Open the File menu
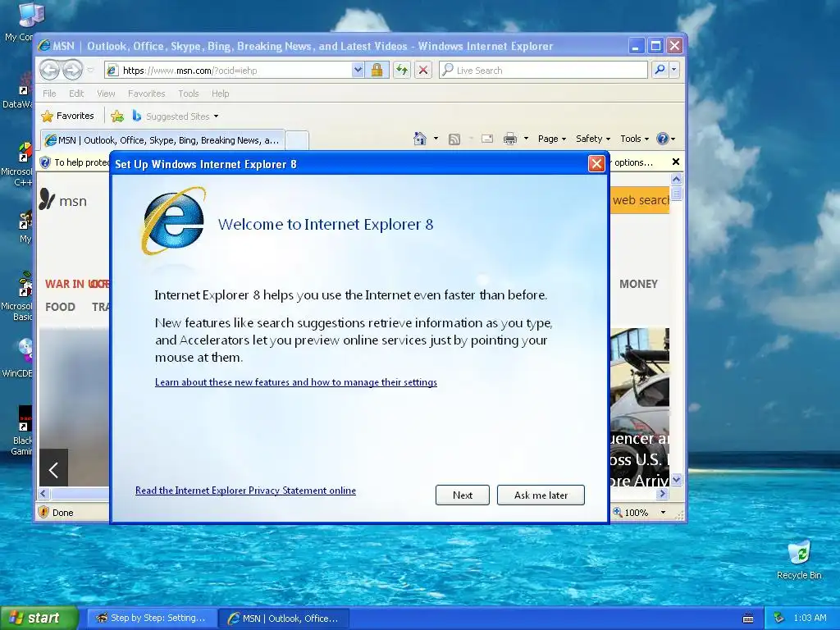 click(49, 94)
